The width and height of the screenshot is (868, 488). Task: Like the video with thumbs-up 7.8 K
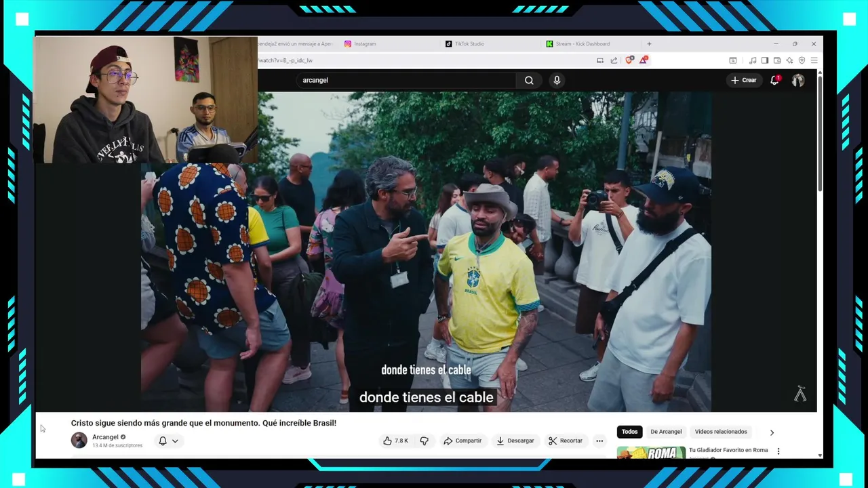point(396,441)
